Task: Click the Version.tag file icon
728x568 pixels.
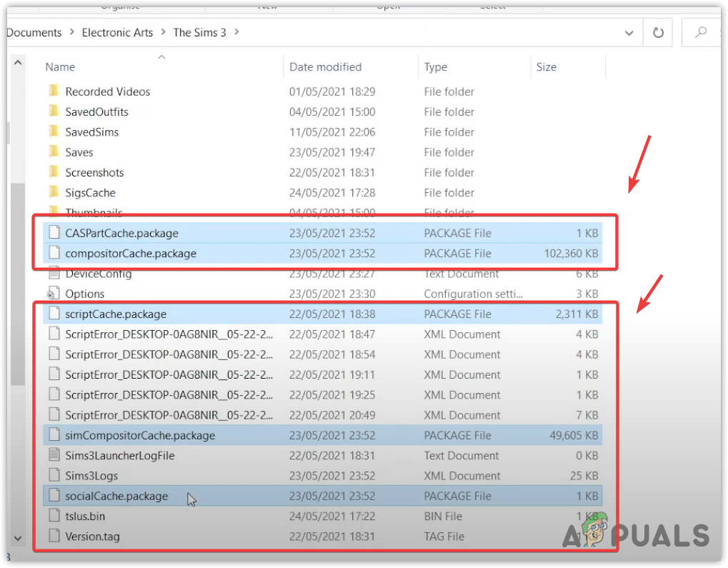Action: click(54, 536)
